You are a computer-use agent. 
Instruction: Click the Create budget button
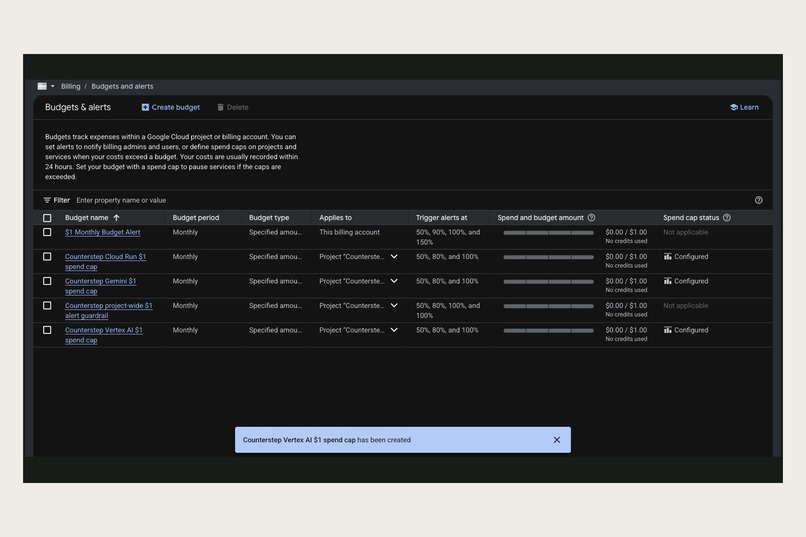tap(171, 107)
